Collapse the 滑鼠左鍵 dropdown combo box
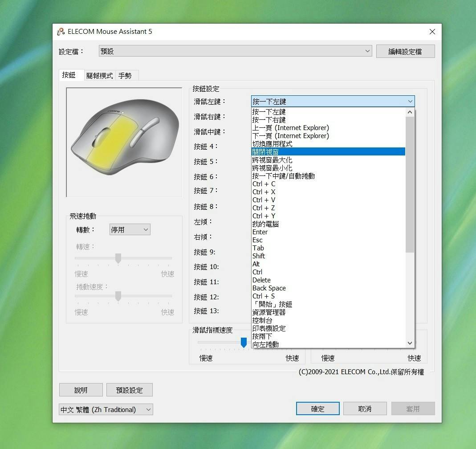This screenshot has width=476, height=449. tap(333, 102)
